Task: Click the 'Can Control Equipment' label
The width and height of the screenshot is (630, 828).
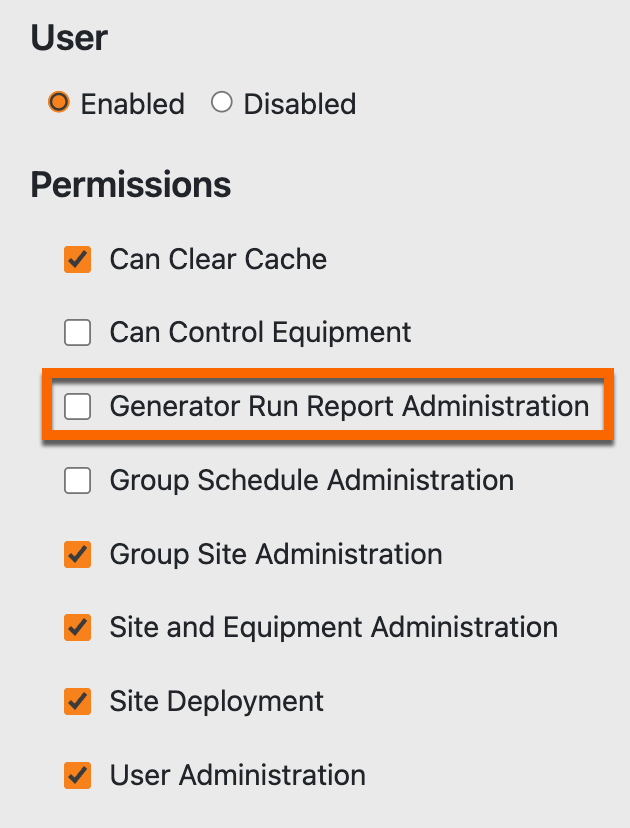Action: (x=260, y=333)
